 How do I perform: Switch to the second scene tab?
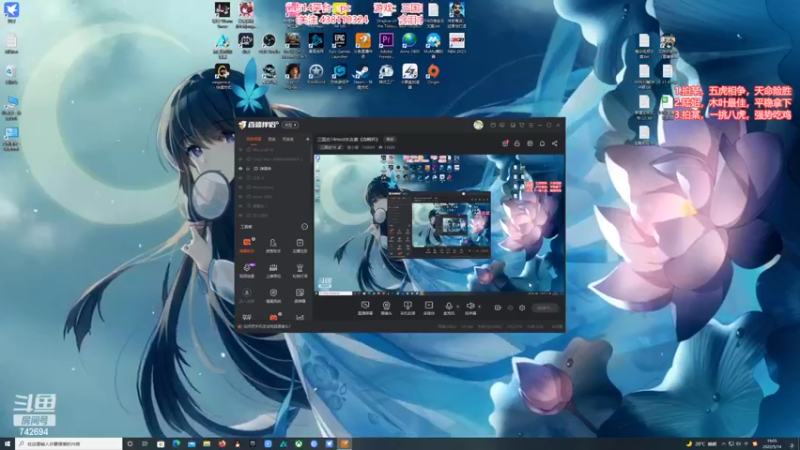[272, 139]
